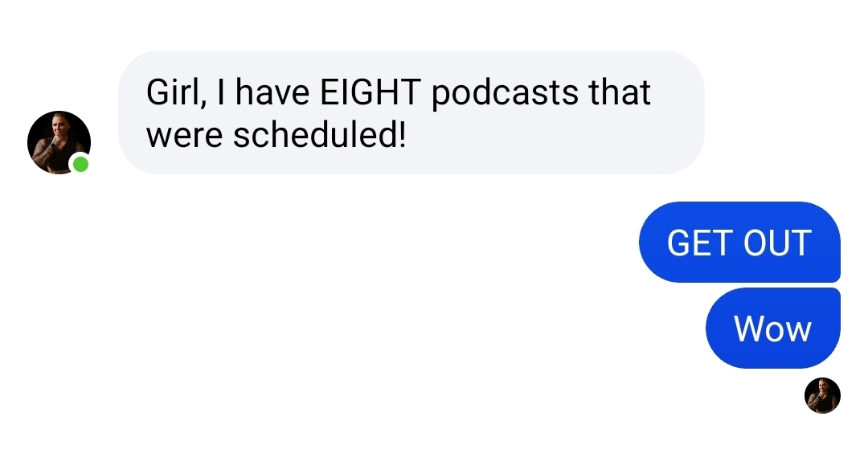
Task: Click the word "GET" in blue bubble
Action: click(x=700, y=243)
